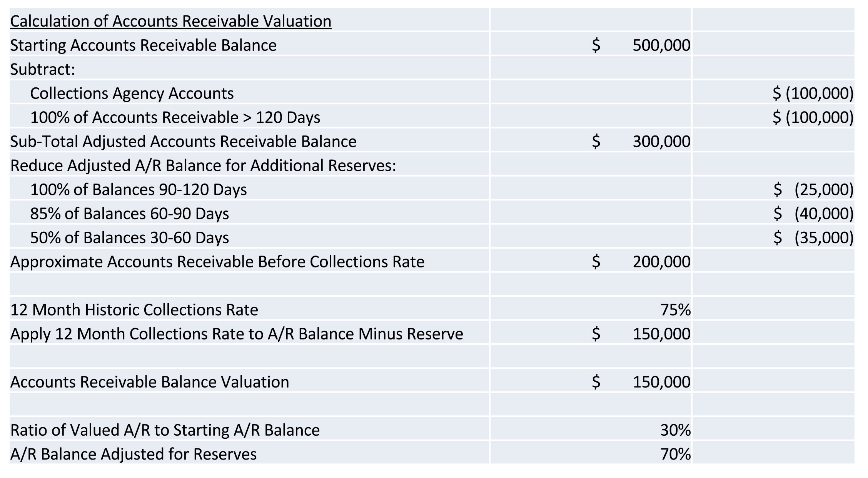Click the 30% ratio of valued A/R cell

pyautogui.click(x=591, y=430)
